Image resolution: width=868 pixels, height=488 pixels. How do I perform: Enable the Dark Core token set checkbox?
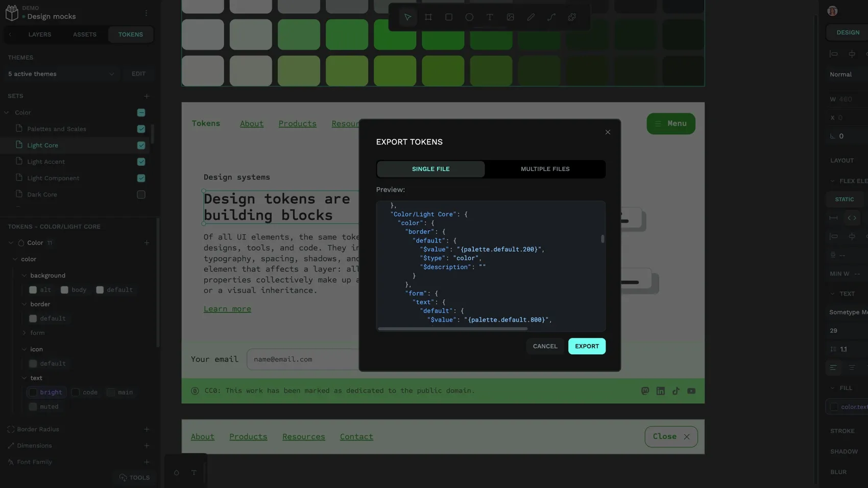tap(141, 194)
